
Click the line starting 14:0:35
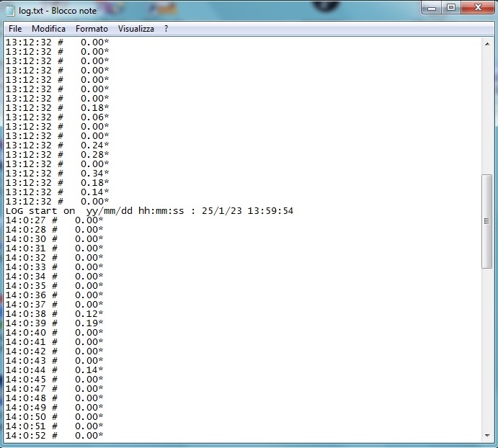point(54,285)
